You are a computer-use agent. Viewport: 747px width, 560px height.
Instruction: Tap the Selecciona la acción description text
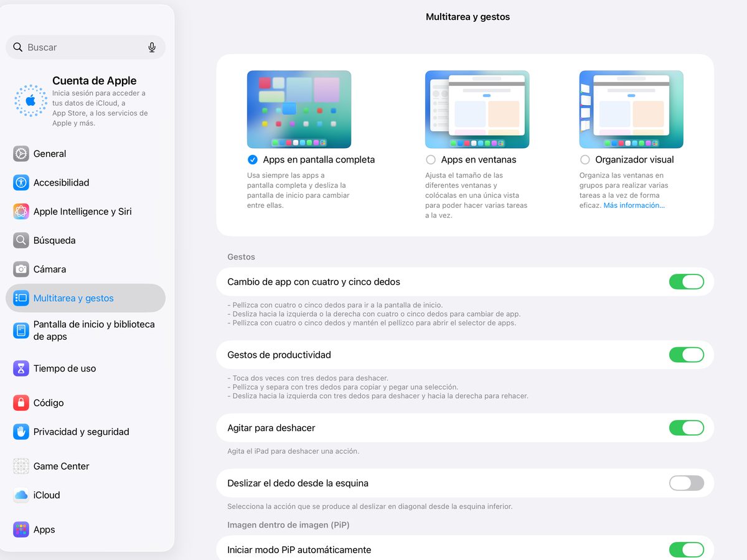tap(370, 506)
